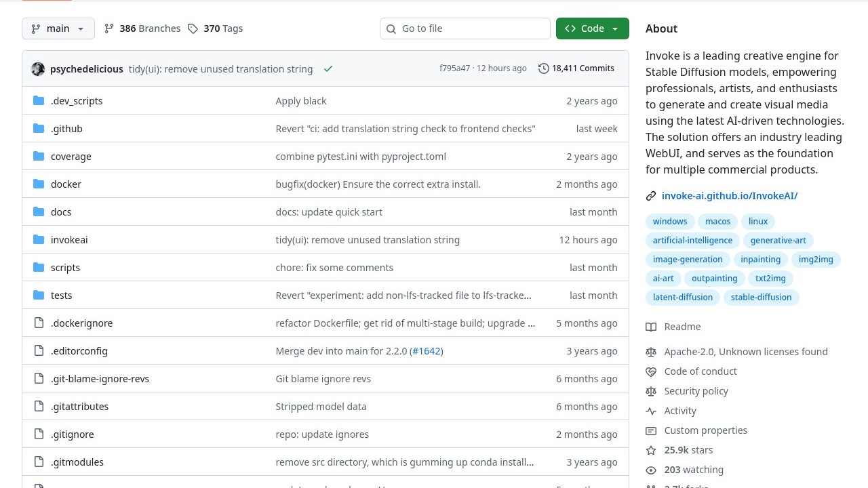Click the tags icon next to 370 Tags
The width and height of the screenshot is (868, 488).
tap(193, 28)
